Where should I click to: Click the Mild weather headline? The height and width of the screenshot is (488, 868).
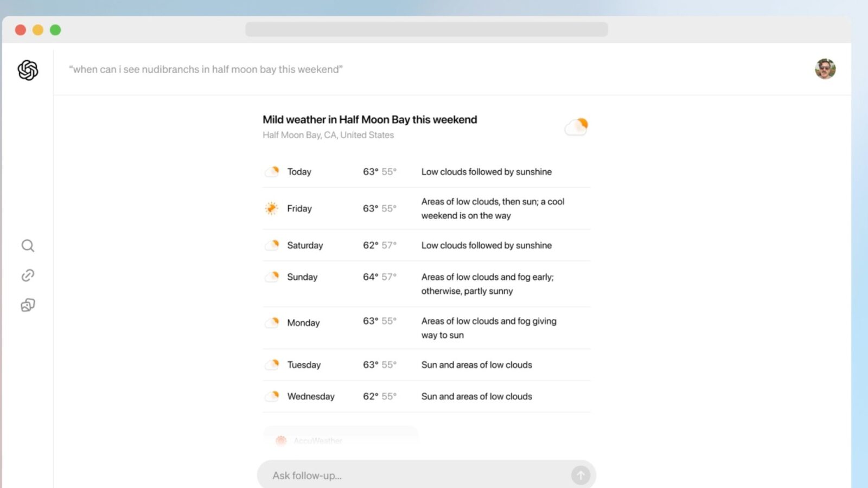pyautogui.click(x=369, y=120)
